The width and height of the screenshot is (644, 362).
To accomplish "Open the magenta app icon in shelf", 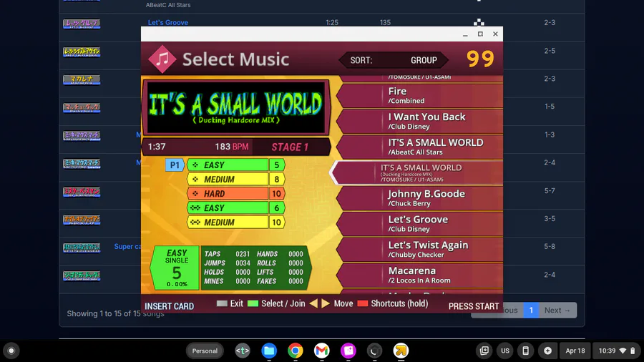I will (348, 351).
